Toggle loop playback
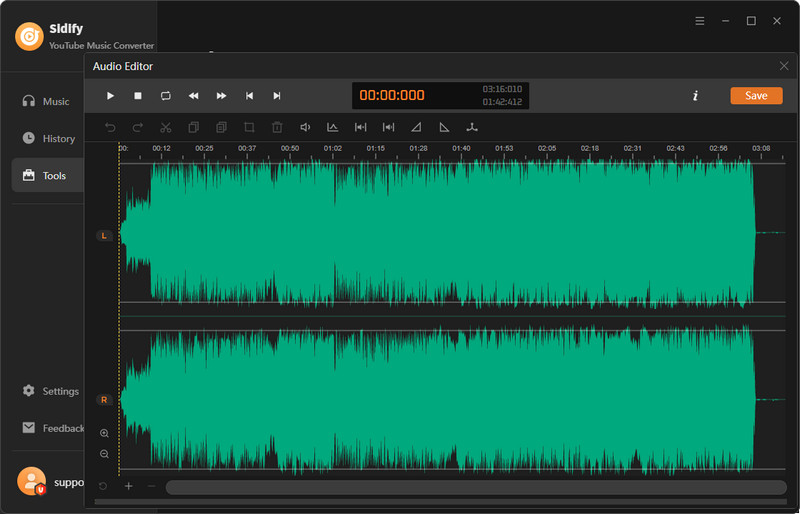Screen dimensions: 800x514 (166, 95)
